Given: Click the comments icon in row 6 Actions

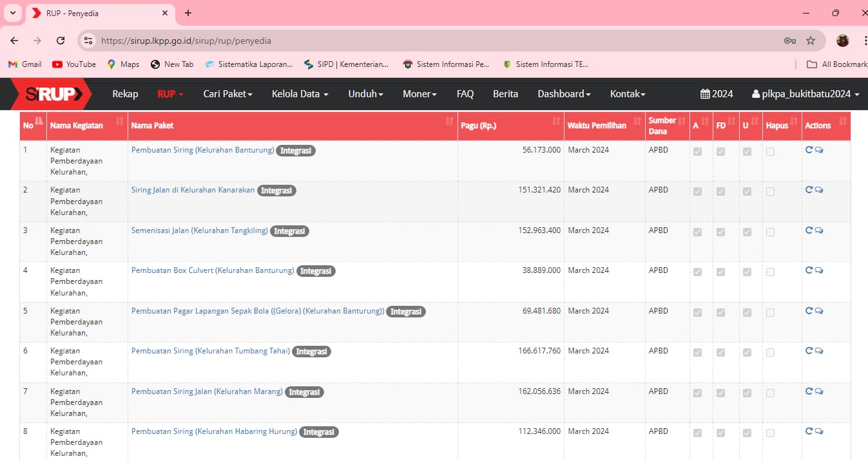Looking at the screenshot, I should click(x=819, y=351).
